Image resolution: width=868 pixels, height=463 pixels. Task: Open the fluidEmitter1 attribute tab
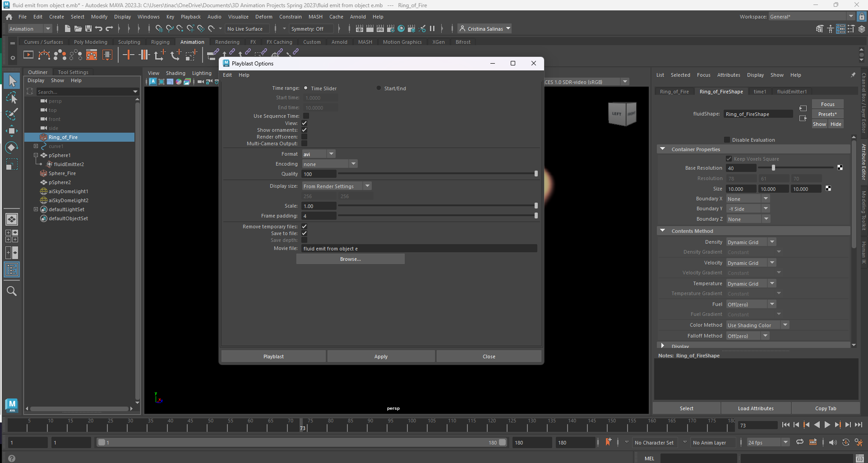(792, 92)
